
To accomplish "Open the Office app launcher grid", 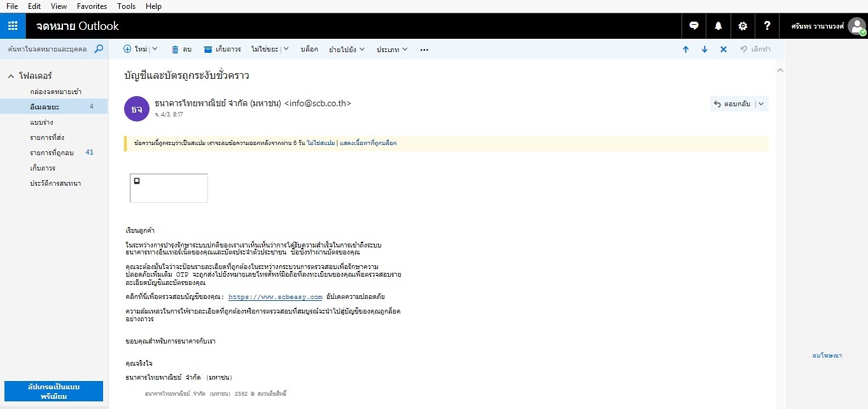I will coord(13,26).
